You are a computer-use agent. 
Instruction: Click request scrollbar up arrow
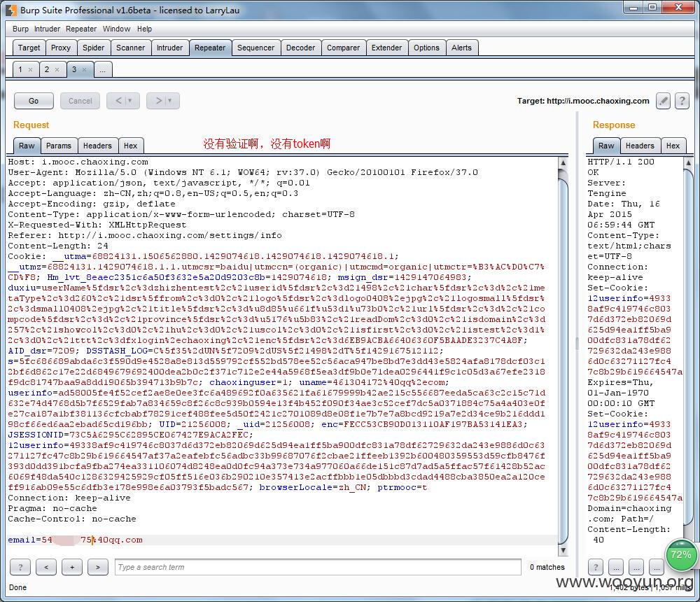tap(563, 162)
